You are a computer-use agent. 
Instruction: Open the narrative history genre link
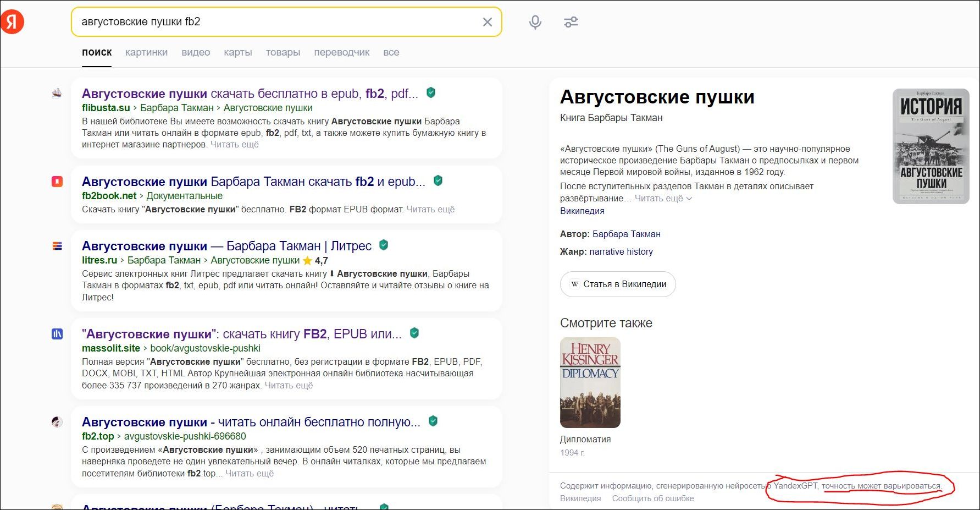coord(621,251)
